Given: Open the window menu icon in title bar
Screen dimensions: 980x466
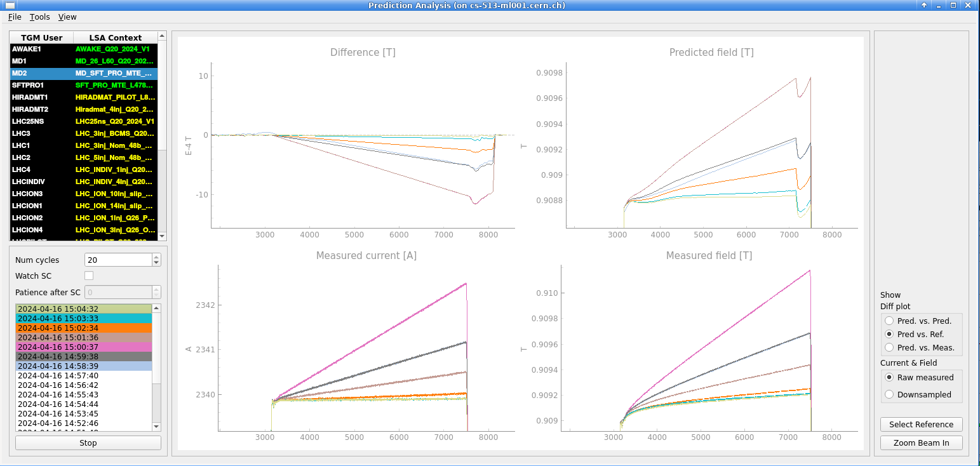Looking at the screenshot, I should [10, 5].
